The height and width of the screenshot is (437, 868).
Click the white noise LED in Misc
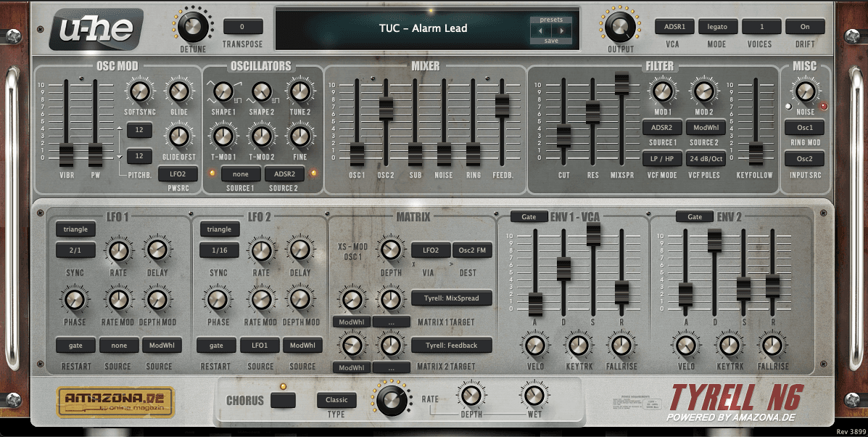(x=789, y=106)
